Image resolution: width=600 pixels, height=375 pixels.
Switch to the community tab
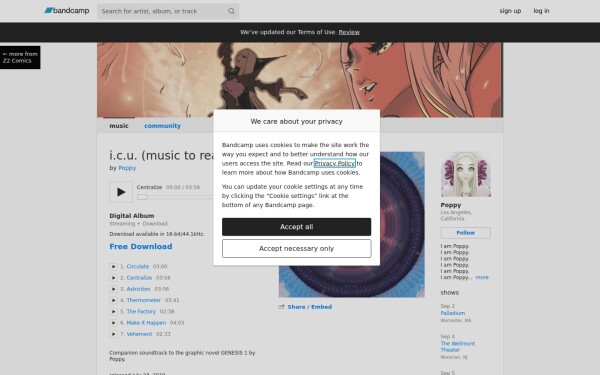tap(162, 126)
